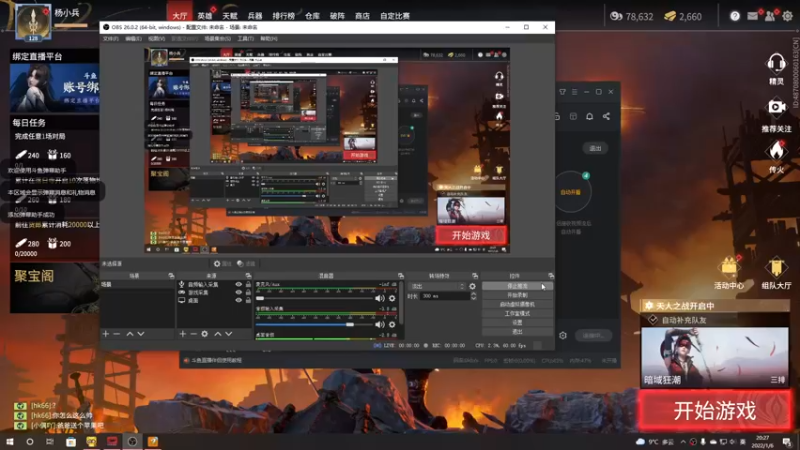
Task: Remove selected source with the minus icon
Action: coord(193,334)
